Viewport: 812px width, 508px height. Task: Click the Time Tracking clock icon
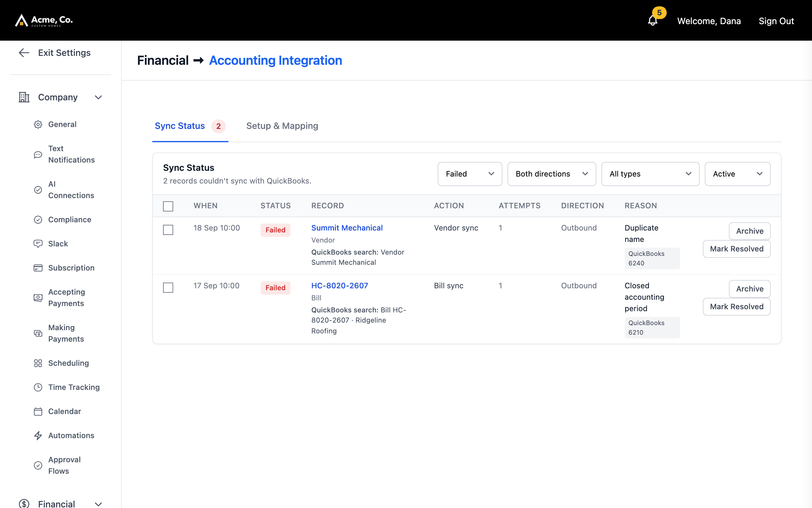(38, 387)
